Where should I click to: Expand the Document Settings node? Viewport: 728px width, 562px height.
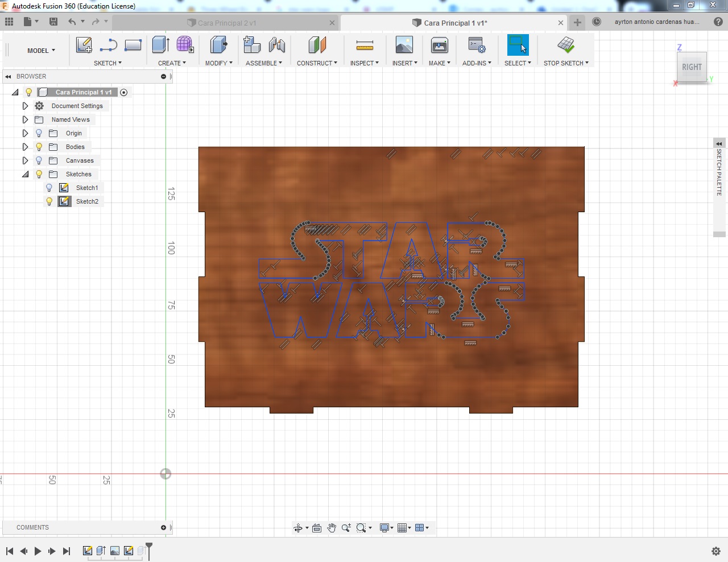tap(25, 106)
